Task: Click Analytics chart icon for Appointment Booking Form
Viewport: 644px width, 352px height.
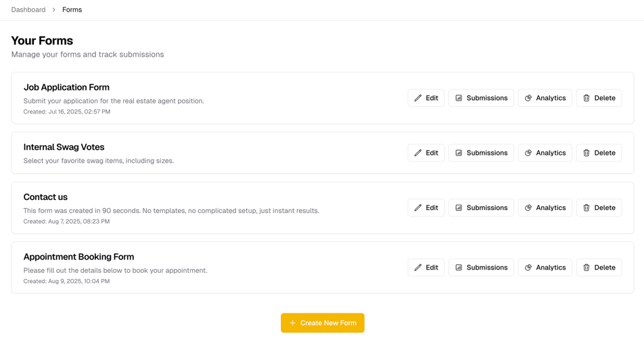Action: point(528,268)
